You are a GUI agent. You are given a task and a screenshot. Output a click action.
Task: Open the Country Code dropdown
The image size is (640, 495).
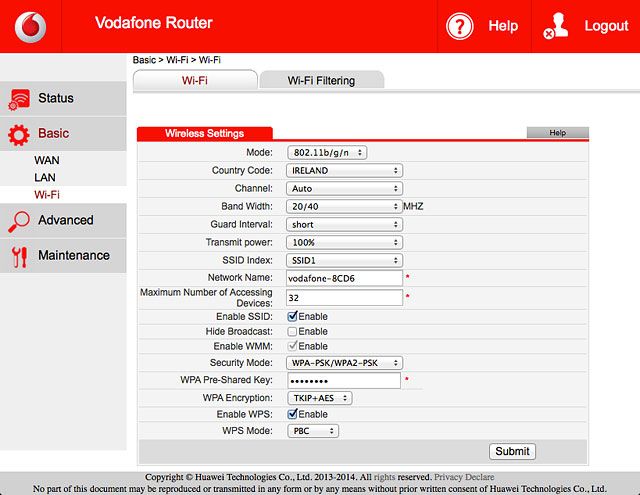pos(344,171)
